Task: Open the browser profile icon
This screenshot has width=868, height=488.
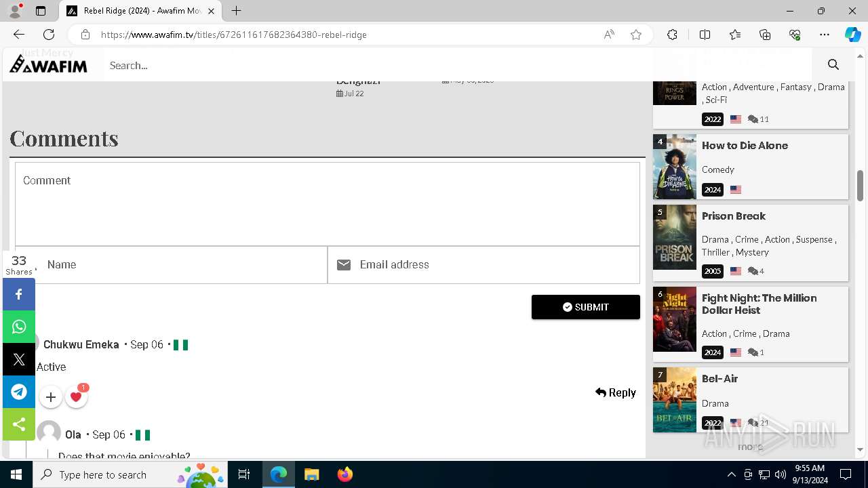Action: (15, 11)
